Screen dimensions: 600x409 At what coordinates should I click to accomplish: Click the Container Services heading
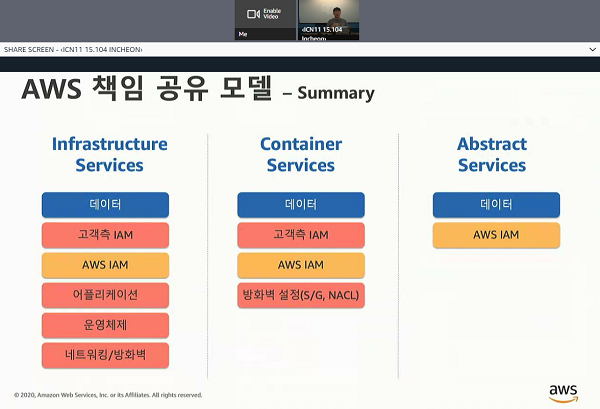pos(301,155)
